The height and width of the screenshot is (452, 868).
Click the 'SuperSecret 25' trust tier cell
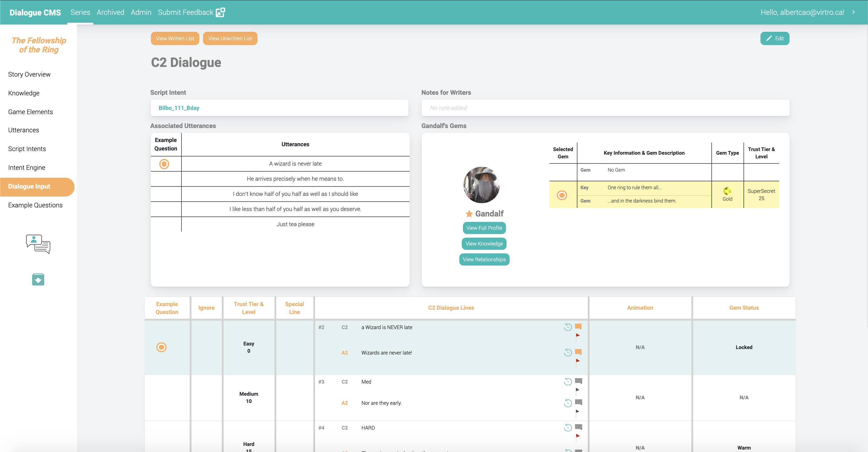(x=761, y=195)
